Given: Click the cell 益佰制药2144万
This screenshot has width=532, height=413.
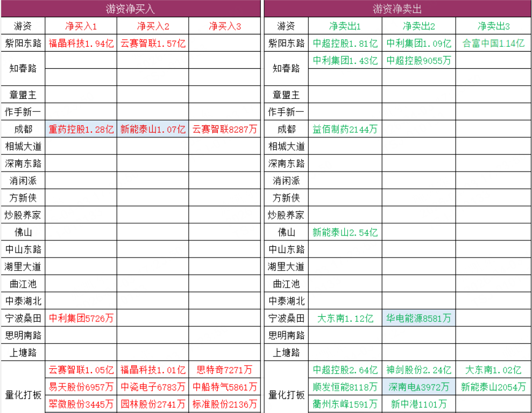Looking at the screenshot, I should (345, 129).
